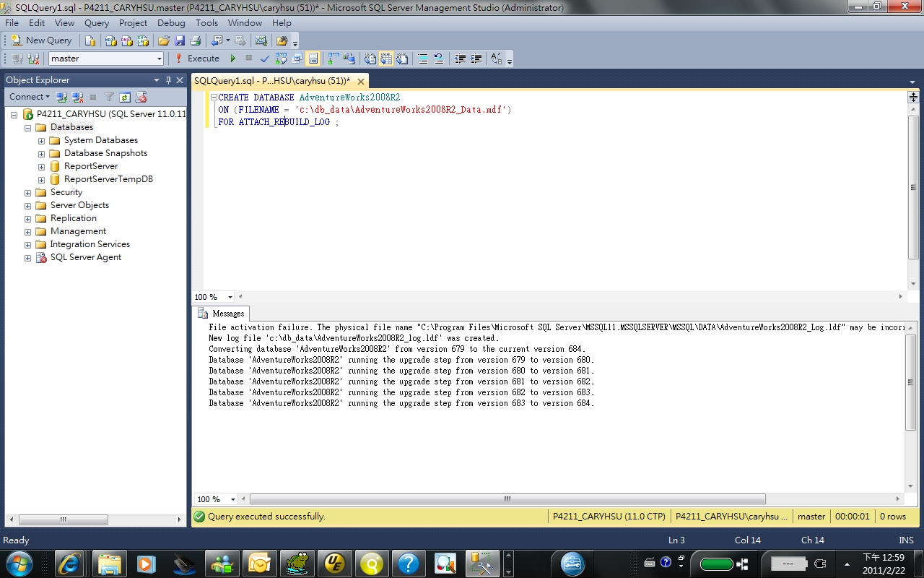Expand the ReportServerTempDB database node

coord(41,179)
